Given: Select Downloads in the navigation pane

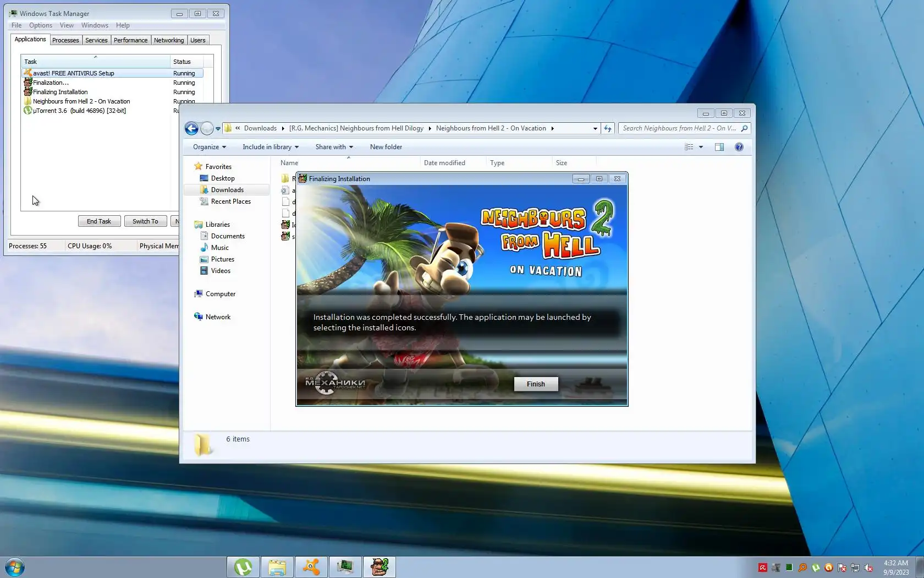Looking at the screenshot, I should [x=222, y=190].
